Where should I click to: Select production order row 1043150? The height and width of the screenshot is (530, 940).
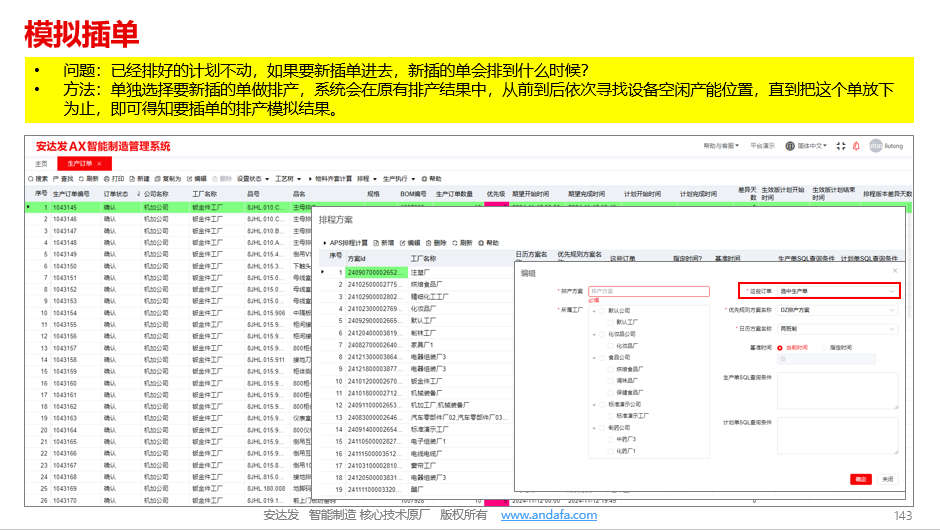tap(168, 266)
